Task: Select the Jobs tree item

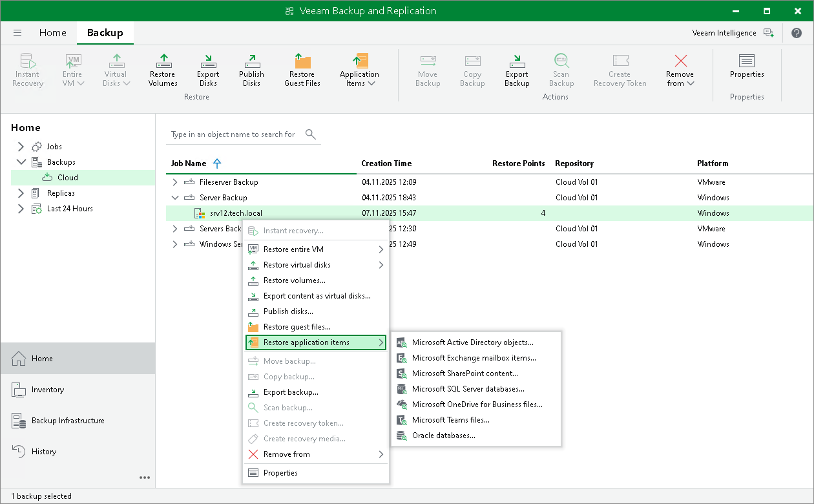Action: coord(54,147)
